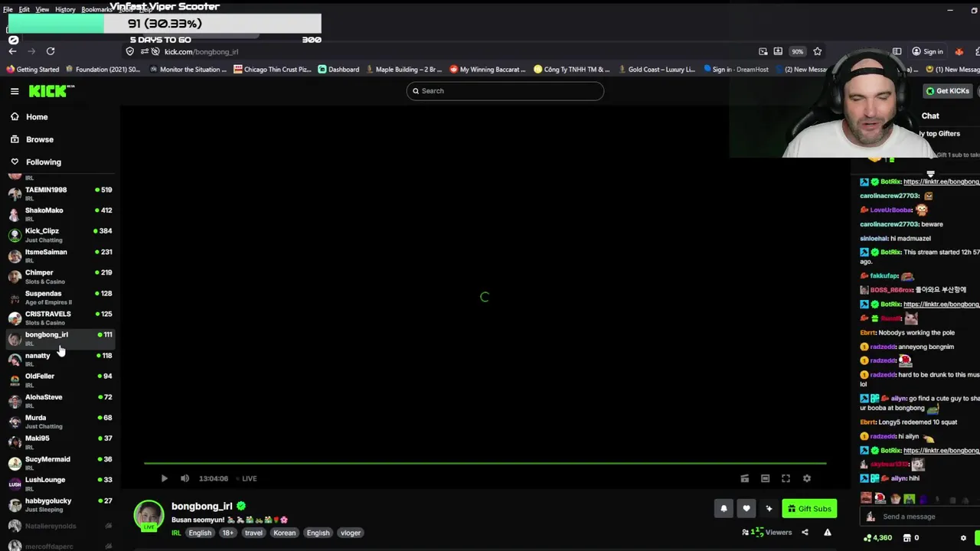This screenshot has height=551, width=980.
Task: Click the sparkle KICKs gift icon
Action: [x=769, y=508]
